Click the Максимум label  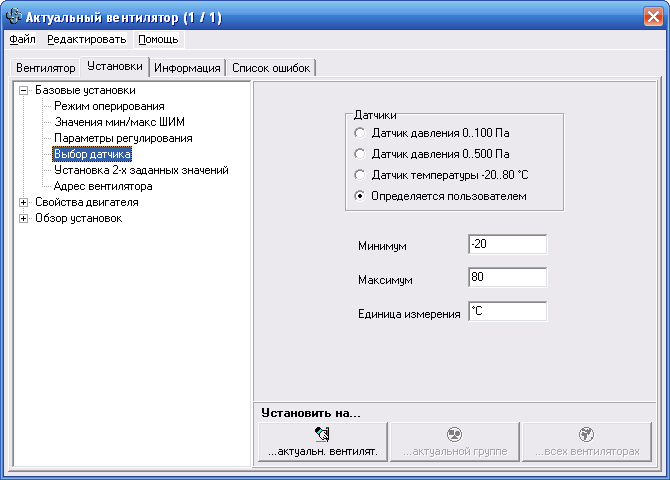385,280
